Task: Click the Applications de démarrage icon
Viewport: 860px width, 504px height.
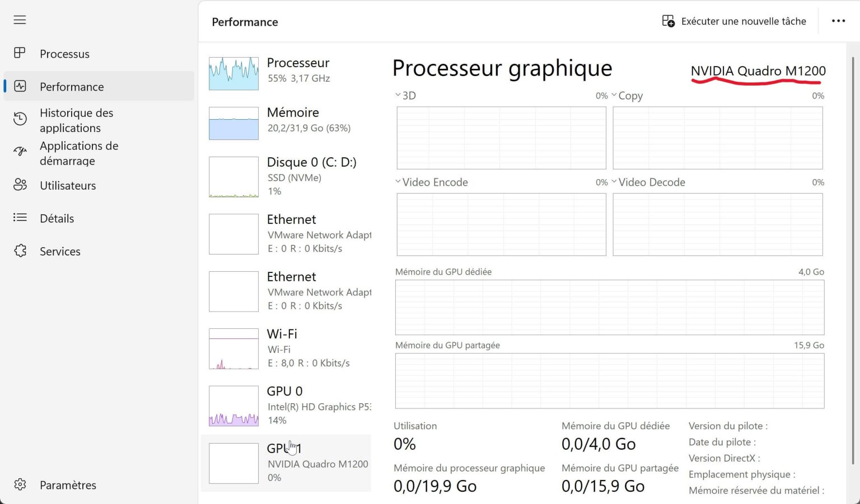Action: [20, 150]
